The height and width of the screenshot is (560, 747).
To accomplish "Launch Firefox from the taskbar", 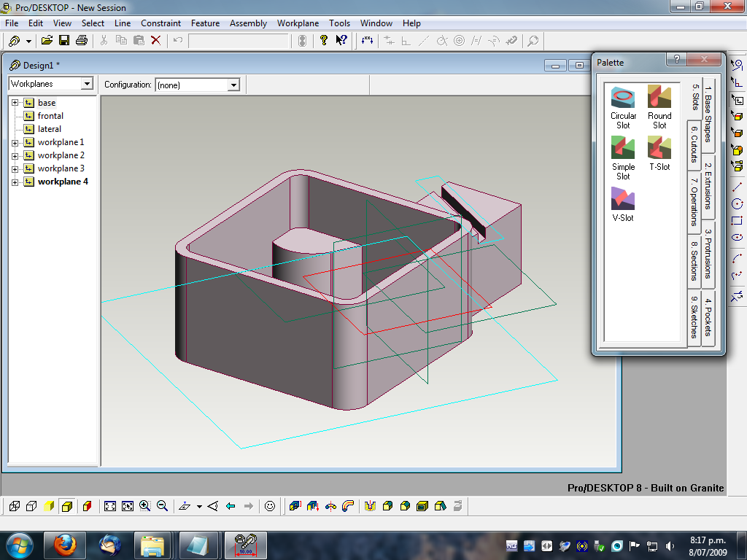I will click(64, 545).
